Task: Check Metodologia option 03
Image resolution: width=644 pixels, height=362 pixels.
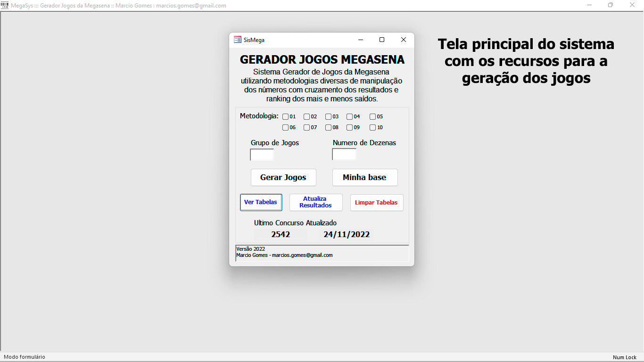Action: pyautogui.click(x=328, y=116)
